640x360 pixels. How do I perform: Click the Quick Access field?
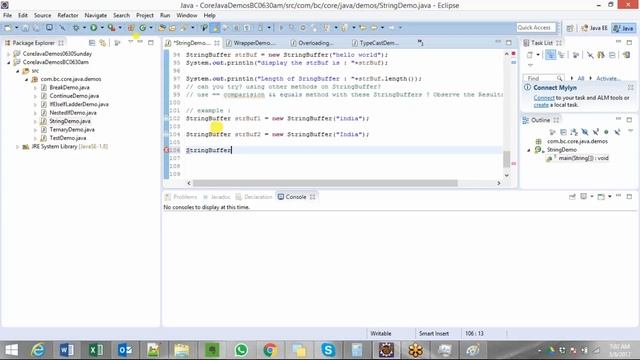(536, 28)
